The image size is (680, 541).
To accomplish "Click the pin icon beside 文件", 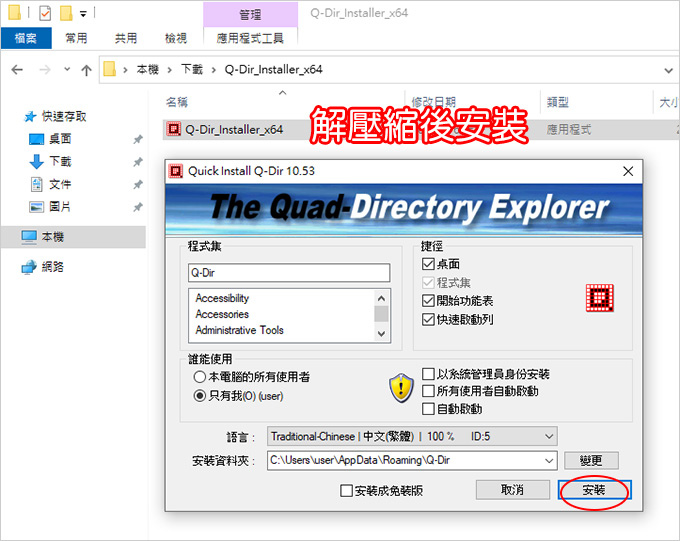I will tap(137, 184).
